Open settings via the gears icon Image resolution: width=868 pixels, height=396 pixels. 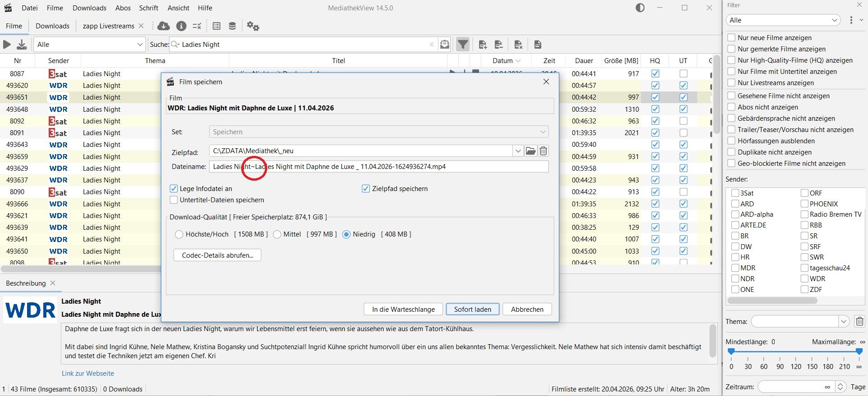coord(253,26)
